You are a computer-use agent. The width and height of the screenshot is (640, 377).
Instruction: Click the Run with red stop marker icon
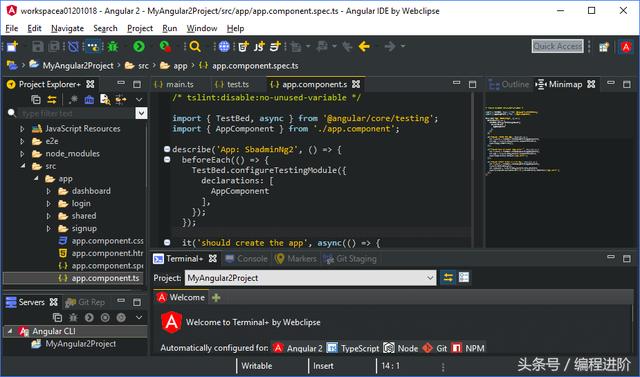(x=165, y=47)
